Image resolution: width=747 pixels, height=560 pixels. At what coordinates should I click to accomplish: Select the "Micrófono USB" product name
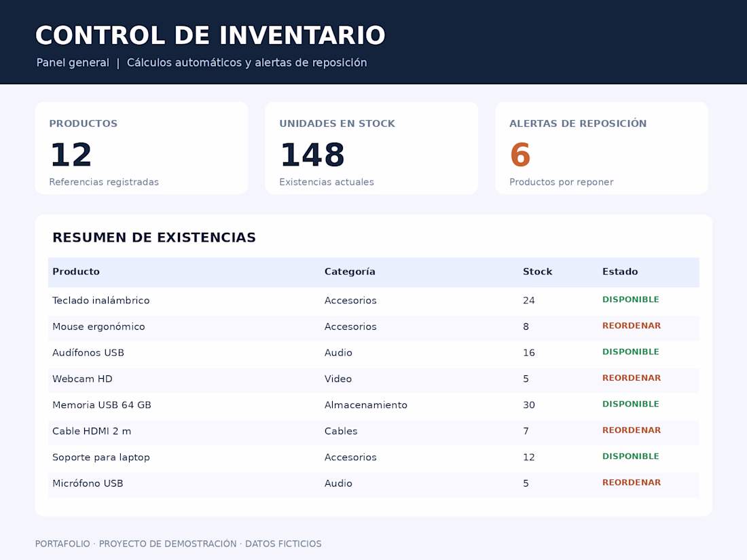point(88,484)
